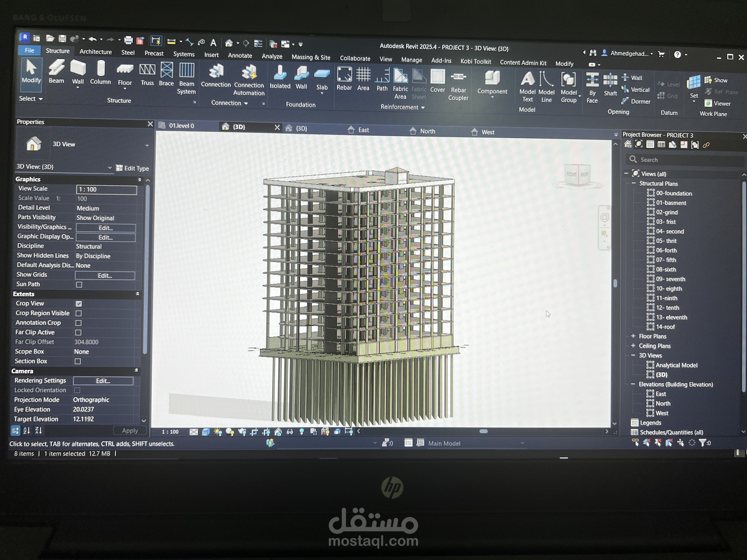This screenshot has width=747, height=560.
Task: Choose the Truss tool
Action: 147,75
